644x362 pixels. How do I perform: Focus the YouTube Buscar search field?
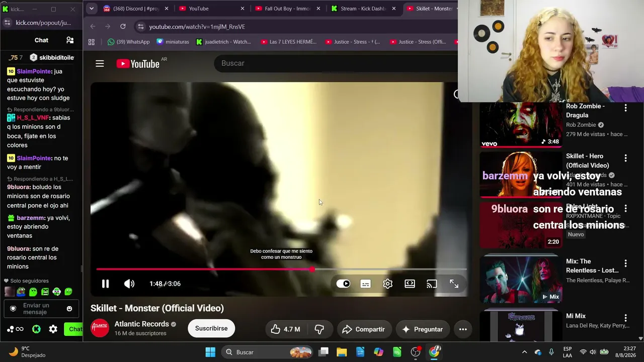click(x=337, y=63)
